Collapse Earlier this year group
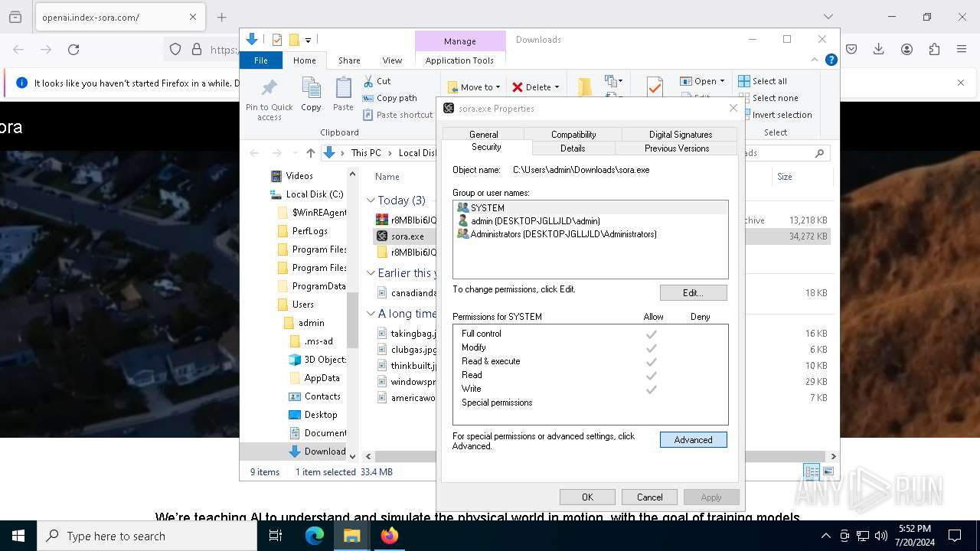The width and height of the screenshot is (980, 551). (371, 273)
